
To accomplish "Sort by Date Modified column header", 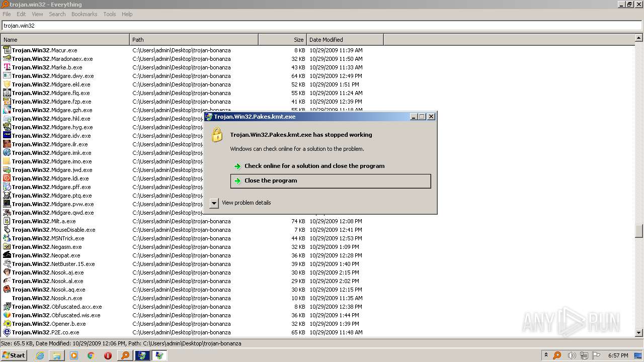I will point(345,40).
